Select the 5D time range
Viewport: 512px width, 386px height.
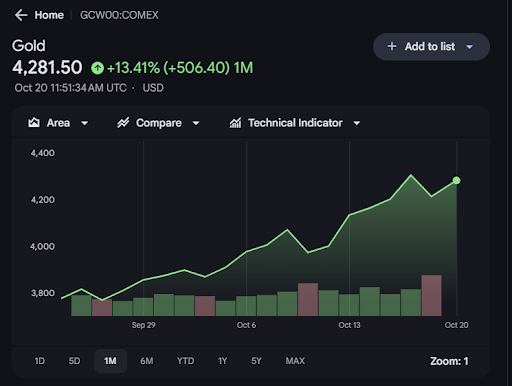pos(74,361)
